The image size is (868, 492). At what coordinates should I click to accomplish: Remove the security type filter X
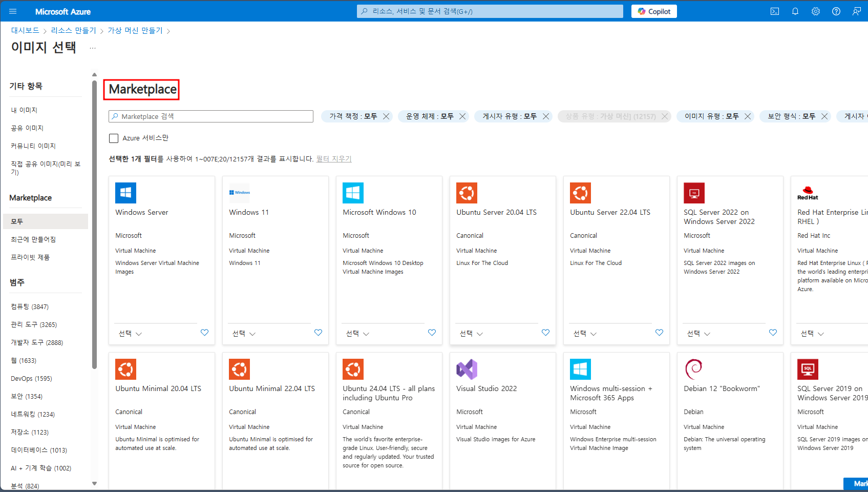(824, 116)
